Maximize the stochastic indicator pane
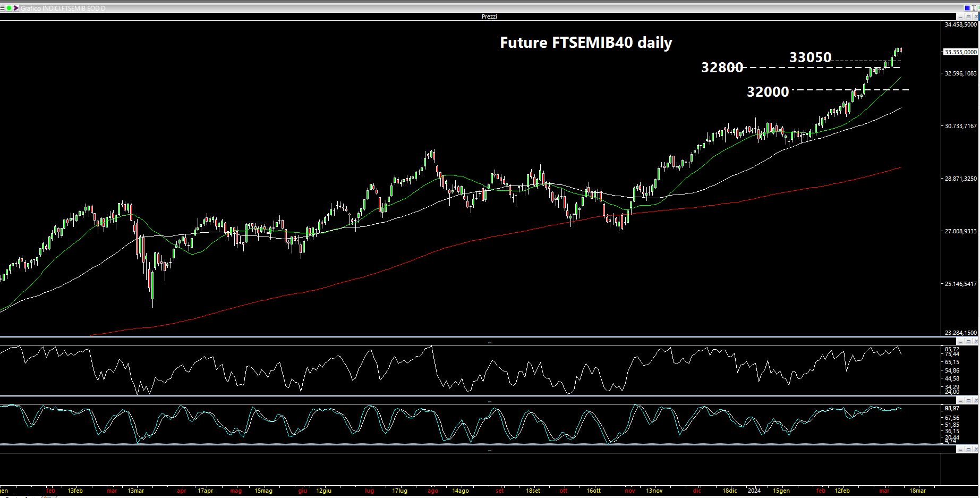980x498 pixels. (968, 400)
